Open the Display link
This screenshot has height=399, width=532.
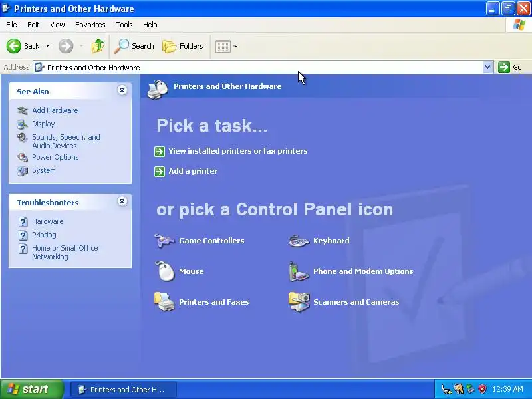(x=43, y=124)
